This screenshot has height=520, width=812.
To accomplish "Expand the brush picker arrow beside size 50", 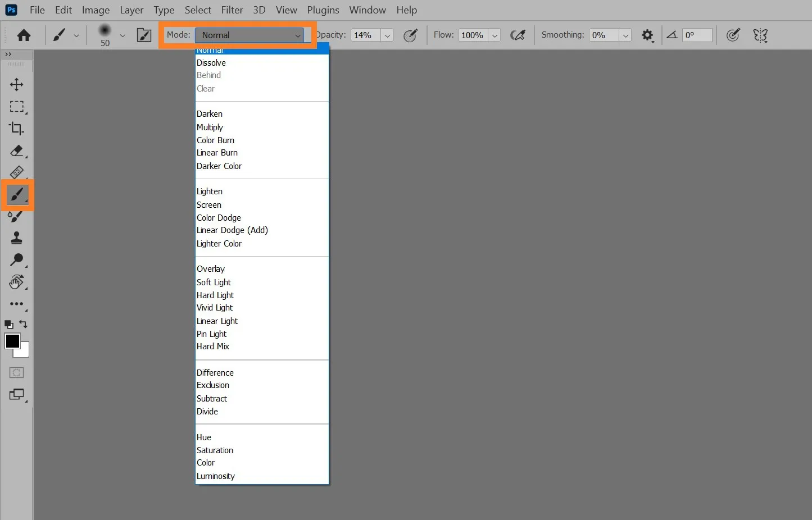I will pyautogui.click(x=123, y=35).
